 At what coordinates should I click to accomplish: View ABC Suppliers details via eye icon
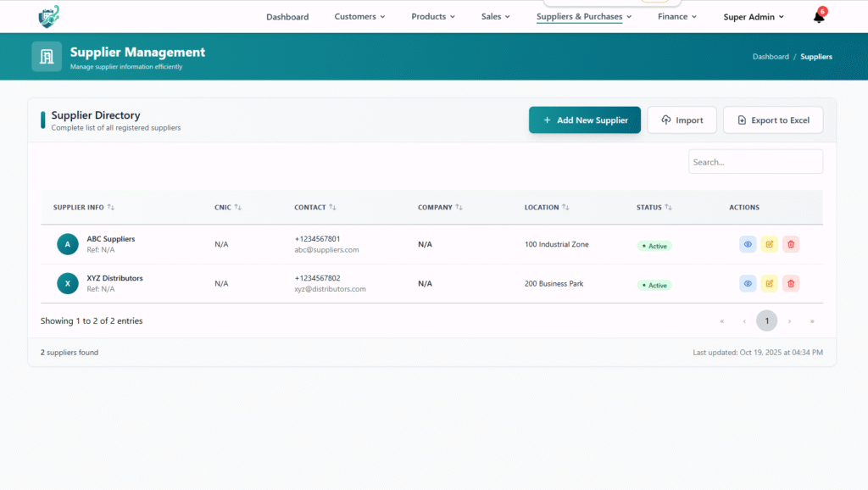[x=748, y=244]
